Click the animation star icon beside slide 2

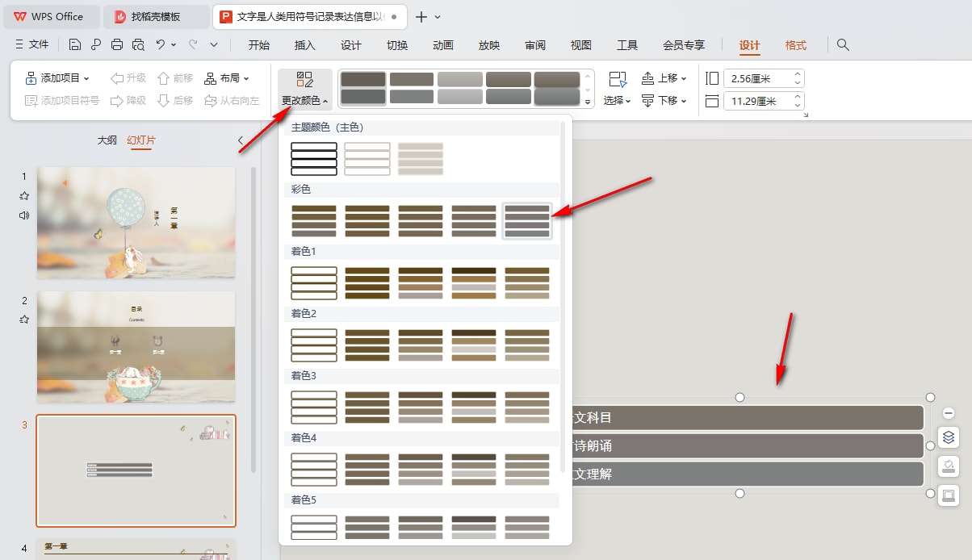(24, 320)
